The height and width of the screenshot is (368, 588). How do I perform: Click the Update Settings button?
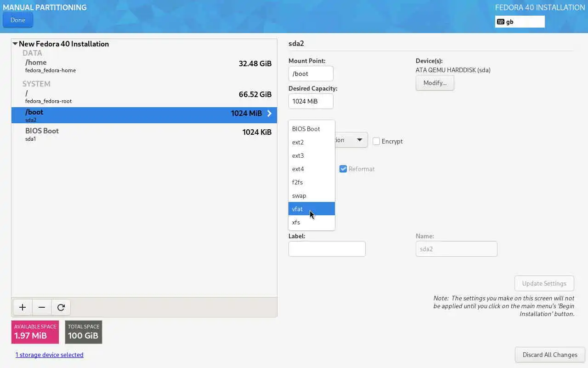(x=544, y=283)
